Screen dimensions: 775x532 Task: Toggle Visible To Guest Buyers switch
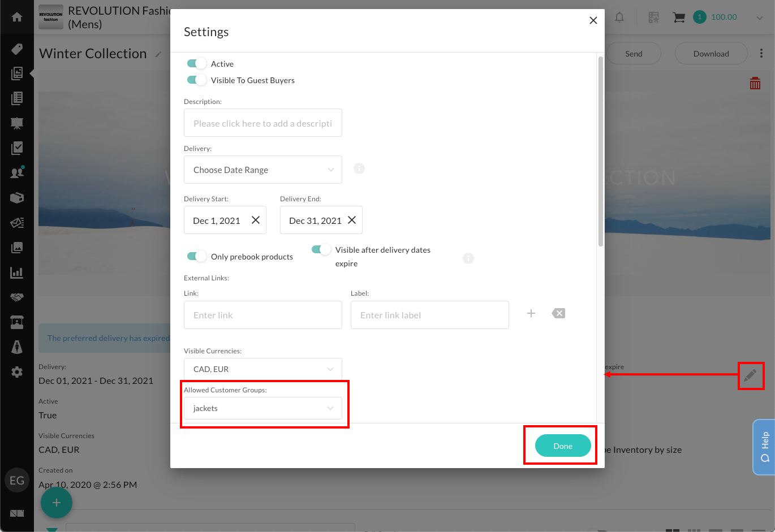click(x=197, y=80)
